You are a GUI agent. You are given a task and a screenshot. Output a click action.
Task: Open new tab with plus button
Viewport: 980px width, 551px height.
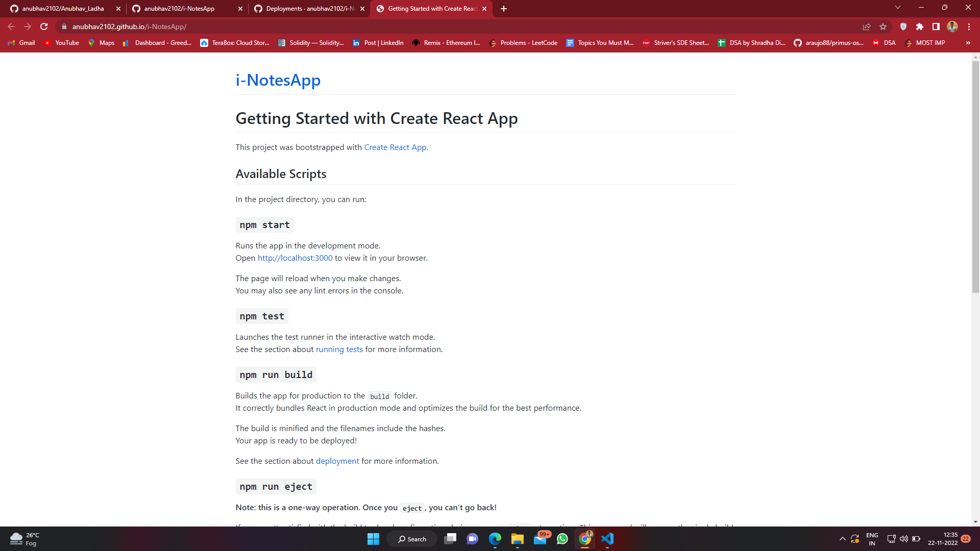click(x=504, y=9)
